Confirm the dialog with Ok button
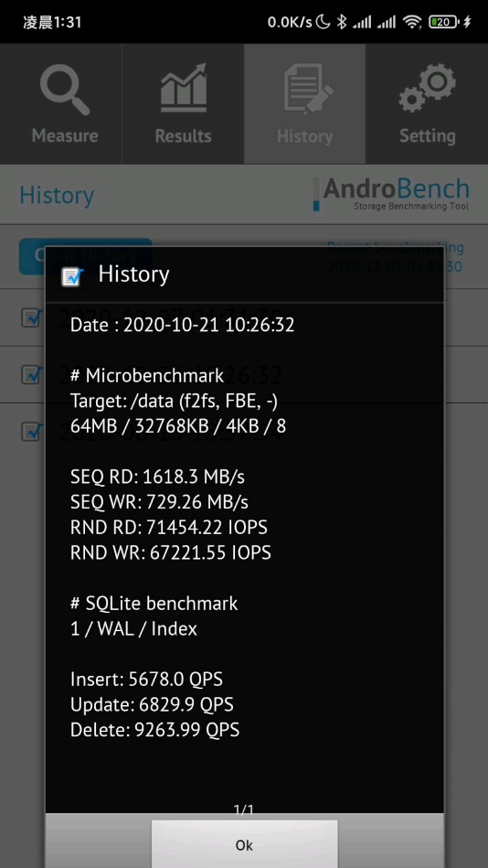The height and width of the screenshot is (868, 488). point(245,844)
